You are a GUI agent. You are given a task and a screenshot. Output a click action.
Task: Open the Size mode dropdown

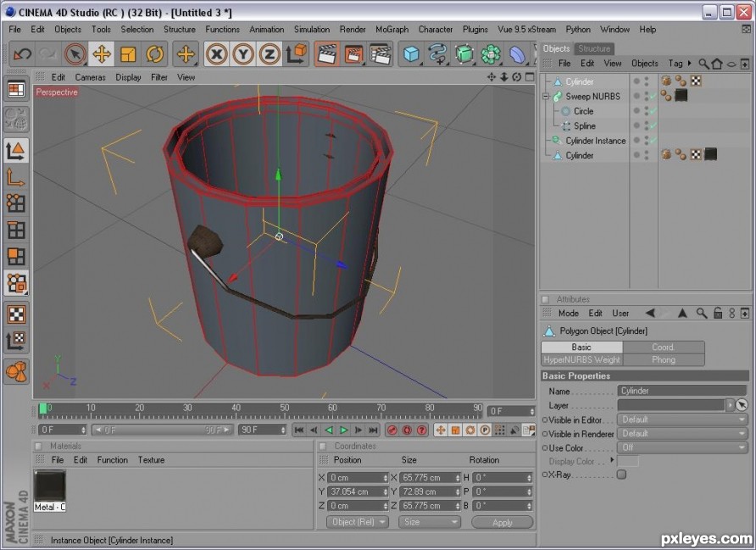click(x=429, y=522)
